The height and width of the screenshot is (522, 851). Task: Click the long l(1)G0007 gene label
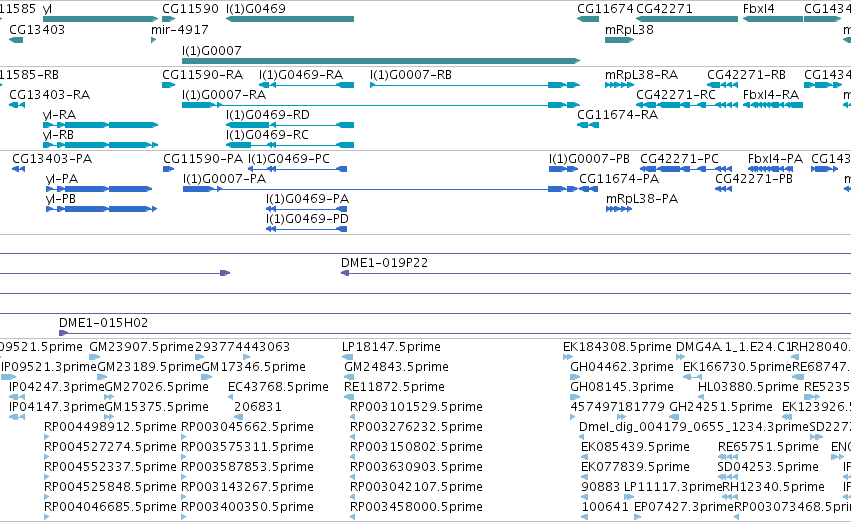pyautogui.click(x=212, y=50)
